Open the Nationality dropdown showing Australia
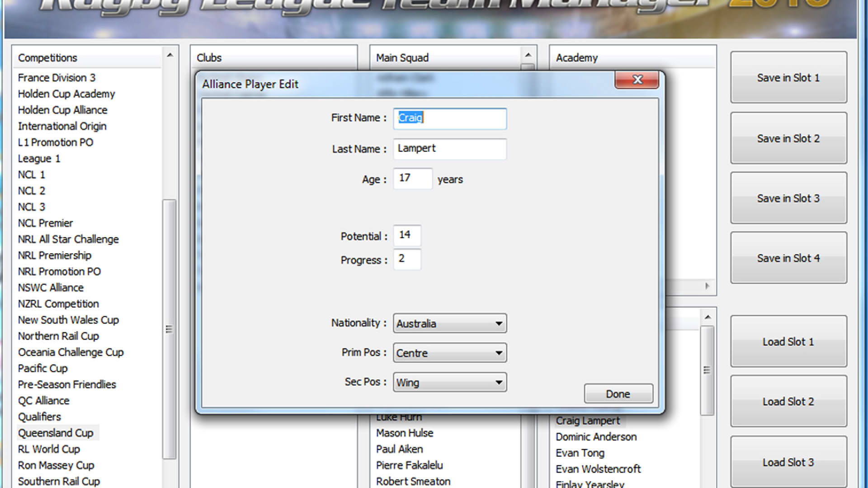This screenshot has height=488, width=868. 450,324
